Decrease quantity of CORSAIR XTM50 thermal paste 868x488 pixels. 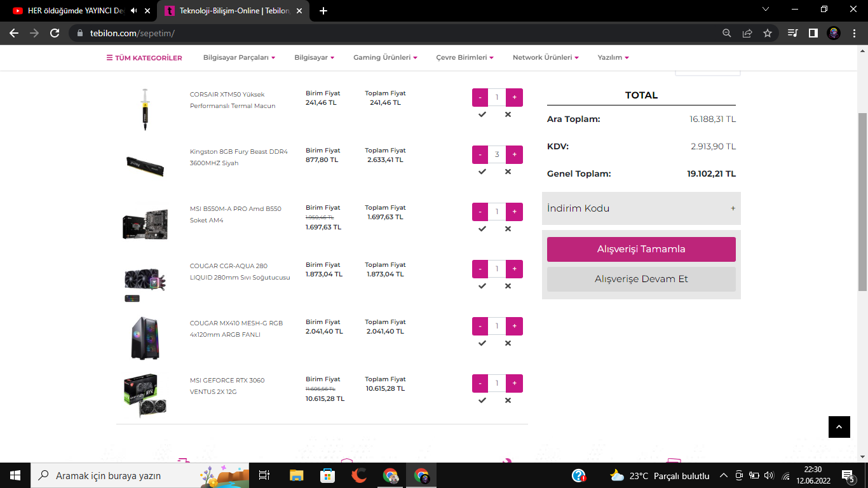[x=480, y=97]
